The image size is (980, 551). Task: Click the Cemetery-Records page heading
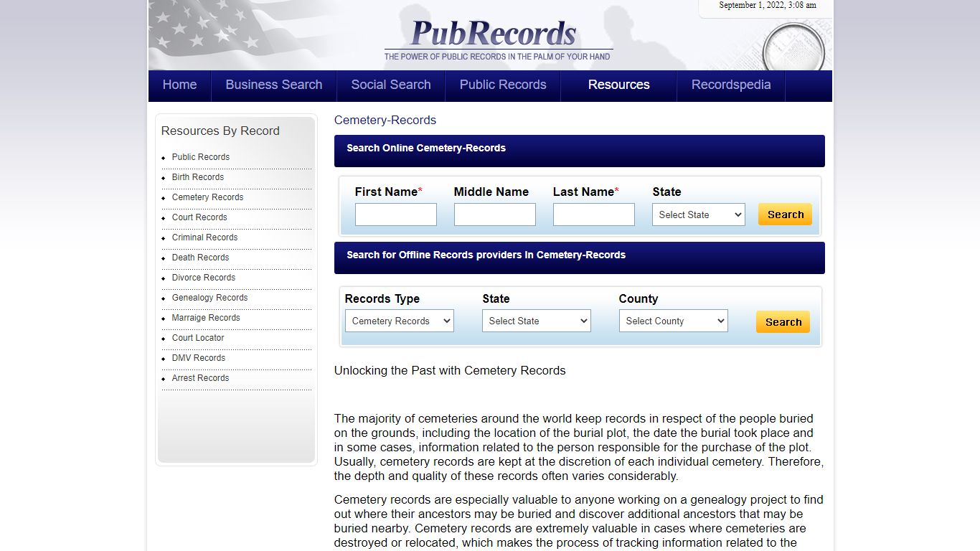coord(385,121)
